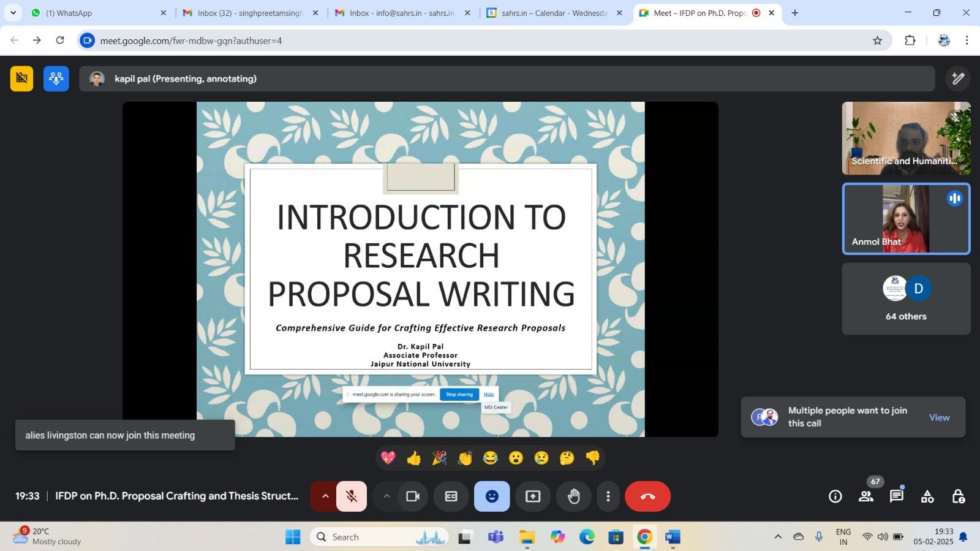Screen dimensions: 980x551
Task: Open Microsoft Word from the taskbar
Action: (x=672, y=537)
